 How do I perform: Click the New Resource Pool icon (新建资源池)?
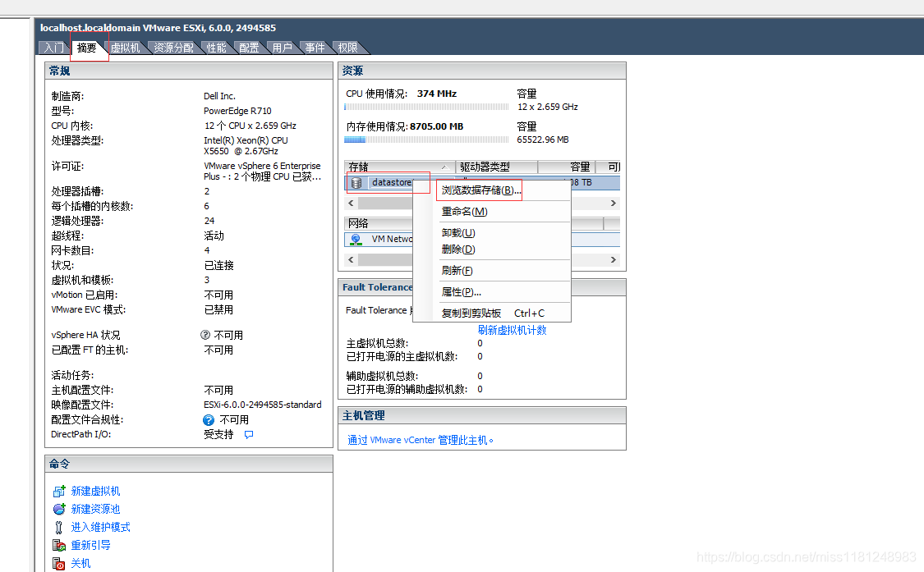pos(59,509)
